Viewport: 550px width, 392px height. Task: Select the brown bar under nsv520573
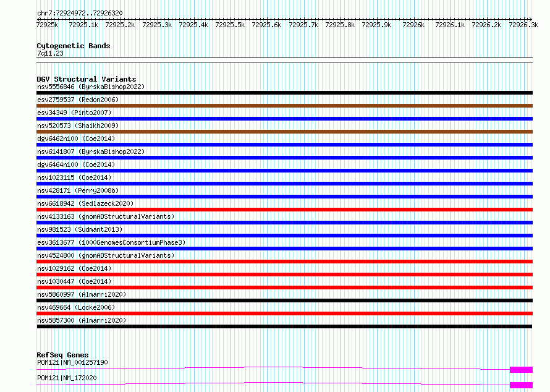pyautogui.click(x=284, y=132)
